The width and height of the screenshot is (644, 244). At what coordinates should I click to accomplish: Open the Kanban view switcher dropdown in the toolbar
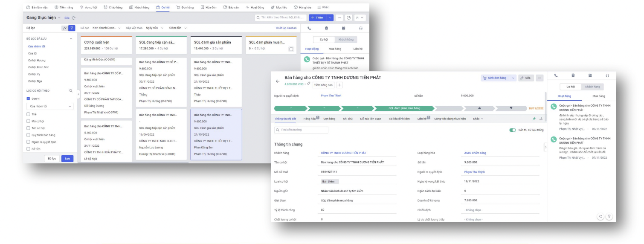click(361, 17)
